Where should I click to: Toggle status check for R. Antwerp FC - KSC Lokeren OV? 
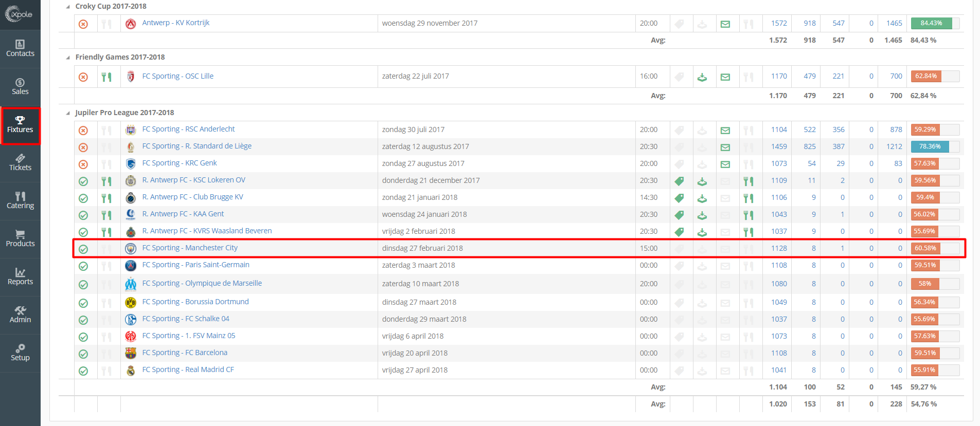tap(83, 181)
